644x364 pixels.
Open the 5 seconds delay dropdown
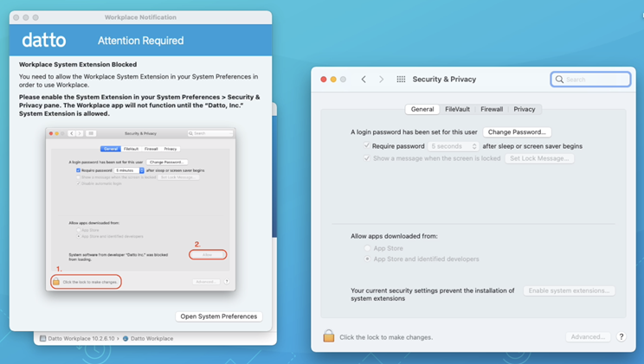point(454,146)
